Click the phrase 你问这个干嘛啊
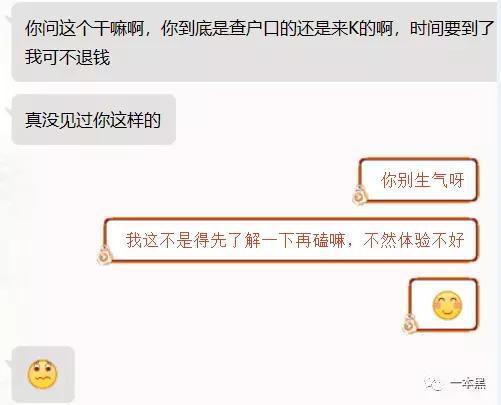 (84, 28)
